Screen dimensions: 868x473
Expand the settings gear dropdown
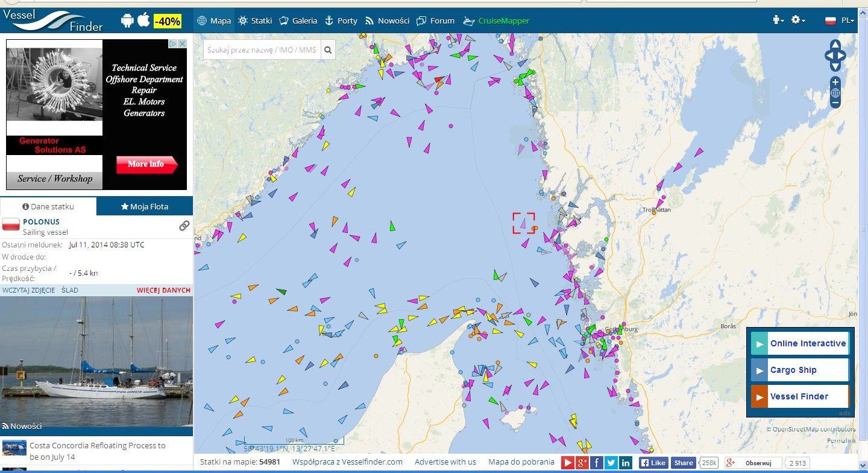pos(798,20)
